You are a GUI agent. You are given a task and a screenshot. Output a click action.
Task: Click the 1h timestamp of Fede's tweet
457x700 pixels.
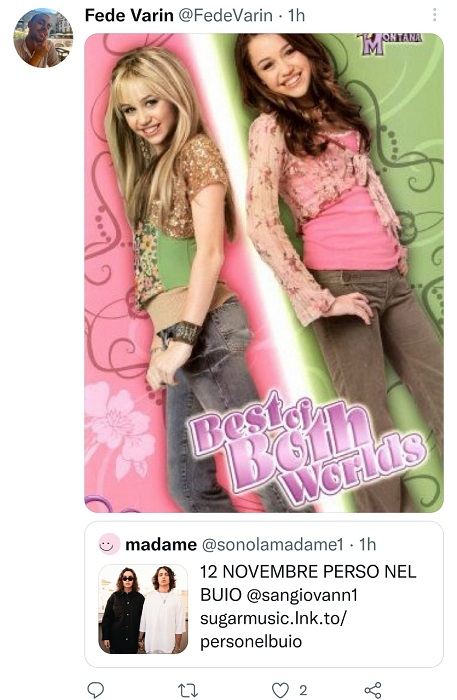pyautogui.click(x=296, y=16)
